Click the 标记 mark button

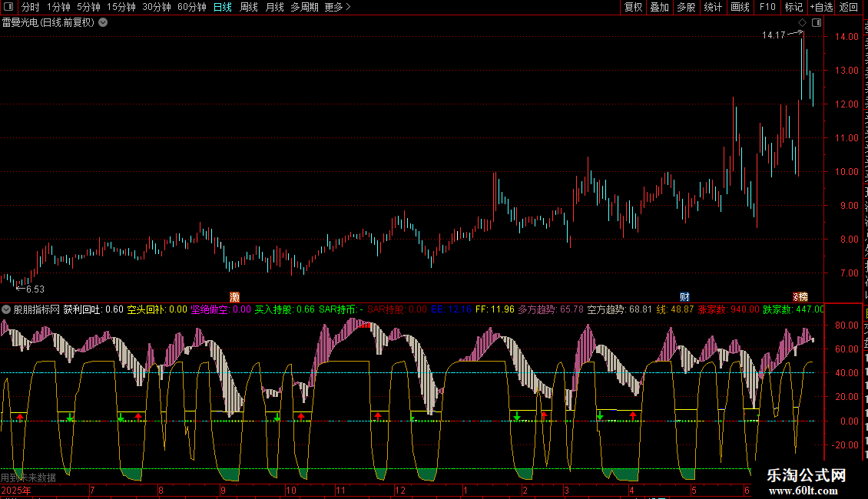tap(793, 7)
